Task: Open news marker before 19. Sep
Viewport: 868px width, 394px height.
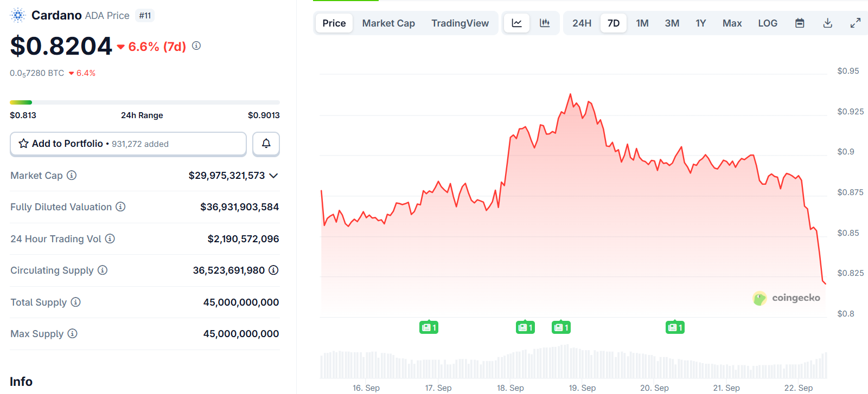Action: click(561, 327)
